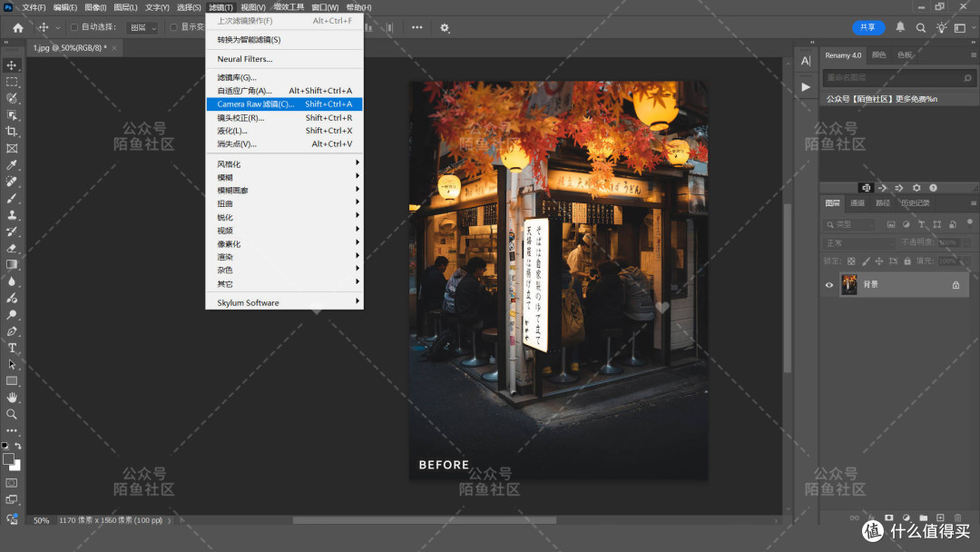
Task: Swap foreground and background colors
Action: coord(18,446)
